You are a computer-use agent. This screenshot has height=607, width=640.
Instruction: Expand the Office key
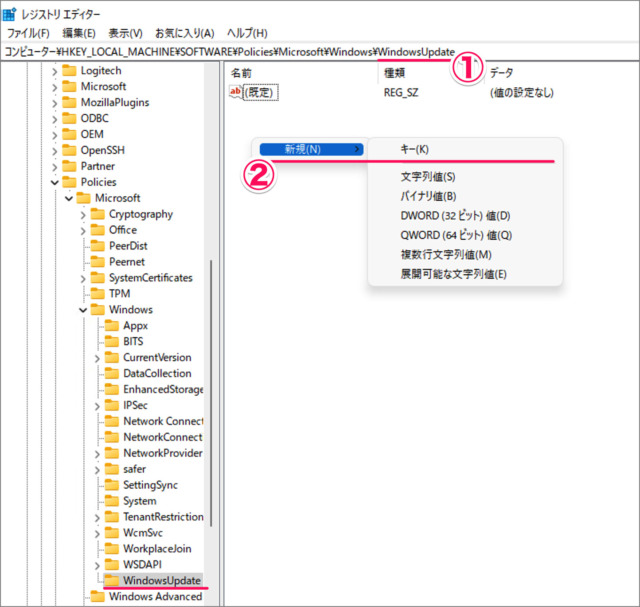pos(83,231)
